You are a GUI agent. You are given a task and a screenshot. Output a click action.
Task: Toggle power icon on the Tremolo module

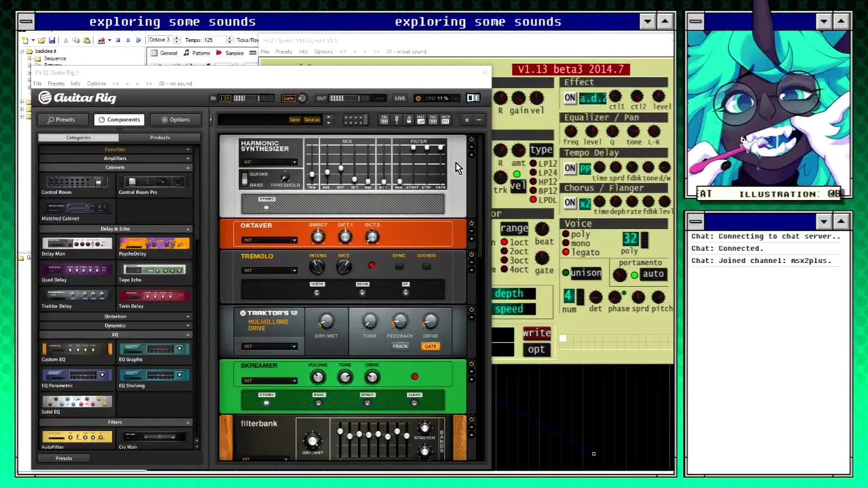[x=471, y=255]
